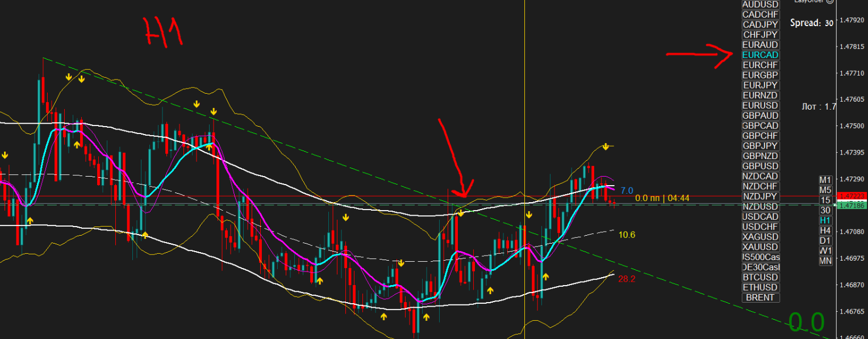Load the BRENT symbol chart
Image resolution: width=868 pixels, height=339 pixels.
coord(761,298)
